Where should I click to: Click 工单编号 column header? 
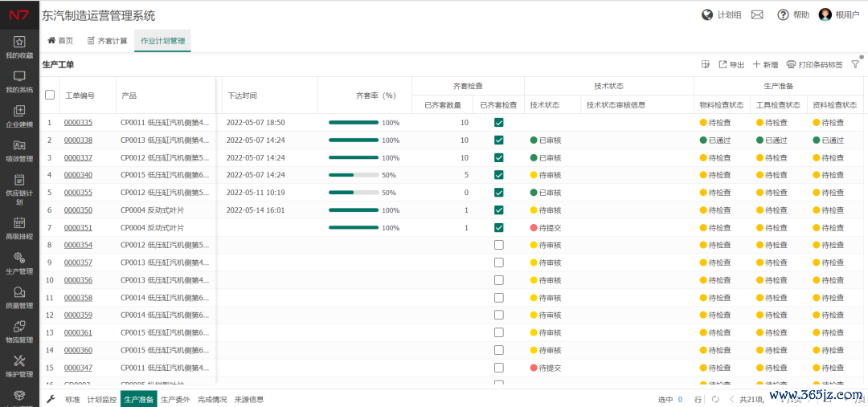[80, 95]
